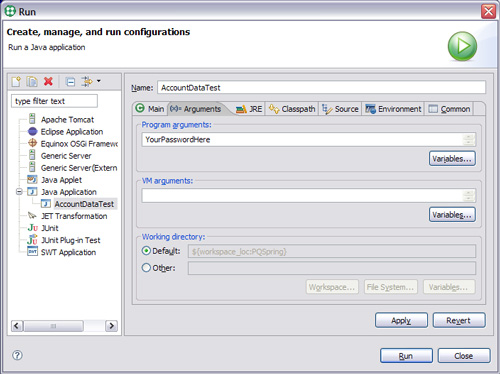Screen dimensions: 500x374
Task: Click the green Run arrow banner icon
Action: [462, 46]
